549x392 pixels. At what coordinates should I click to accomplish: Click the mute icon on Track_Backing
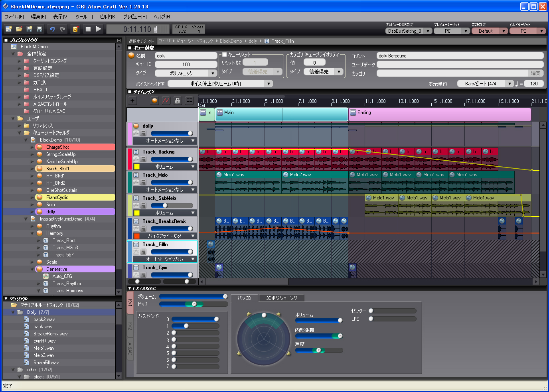tap(143, 160)
